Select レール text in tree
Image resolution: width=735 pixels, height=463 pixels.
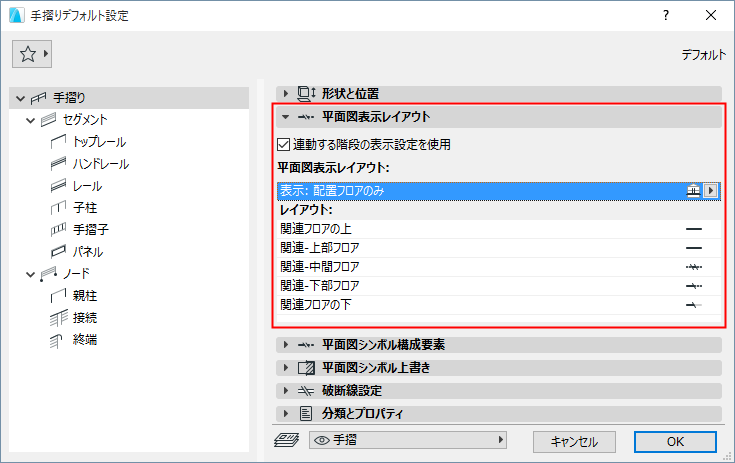[x=87, y=186]
